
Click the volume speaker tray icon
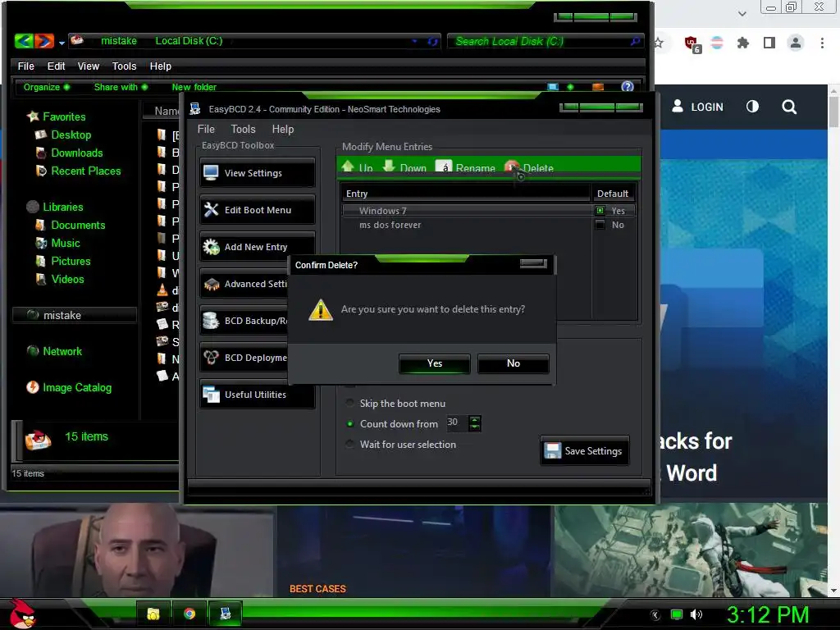[x=696, y=614]
